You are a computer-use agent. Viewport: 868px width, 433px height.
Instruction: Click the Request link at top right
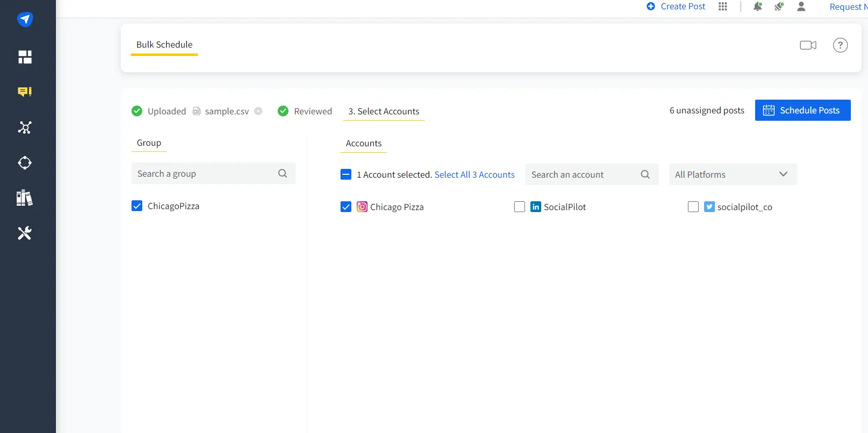848,7
